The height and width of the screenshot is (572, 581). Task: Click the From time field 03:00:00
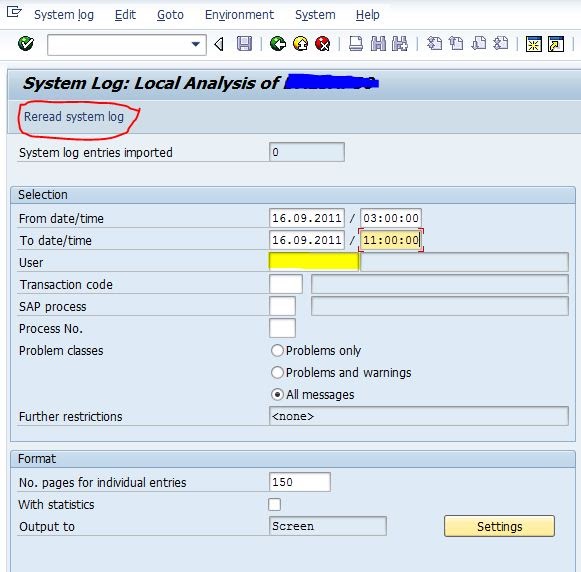click(x=391, y=218)
